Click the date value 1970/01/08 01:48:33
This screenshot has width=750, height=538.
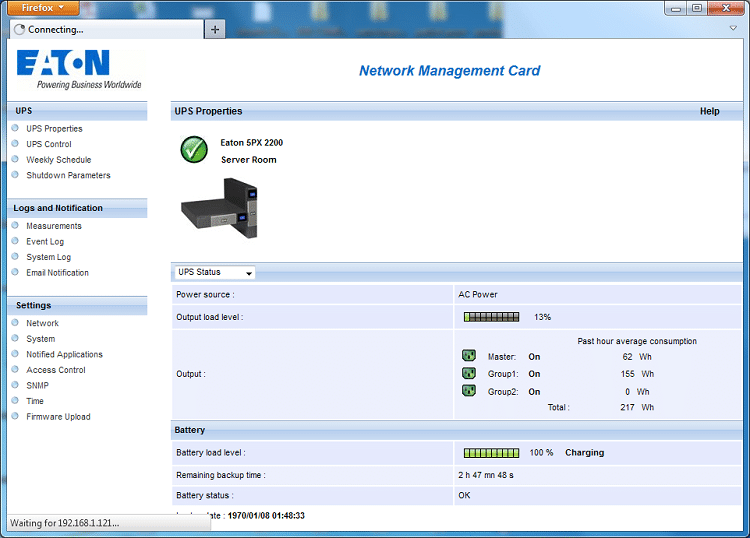point(266,516)
